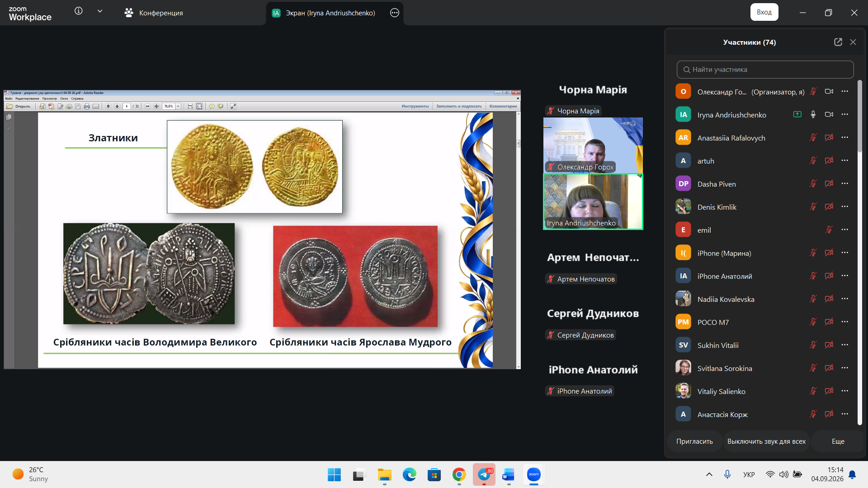Toggle microphone for Iryna Andriushchenko

813,114
